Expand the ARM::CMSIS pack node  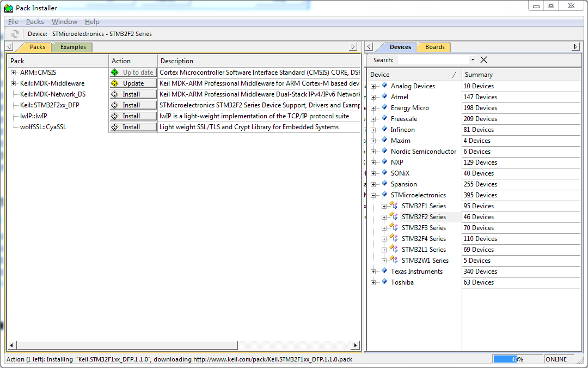[x=13, y=73]
